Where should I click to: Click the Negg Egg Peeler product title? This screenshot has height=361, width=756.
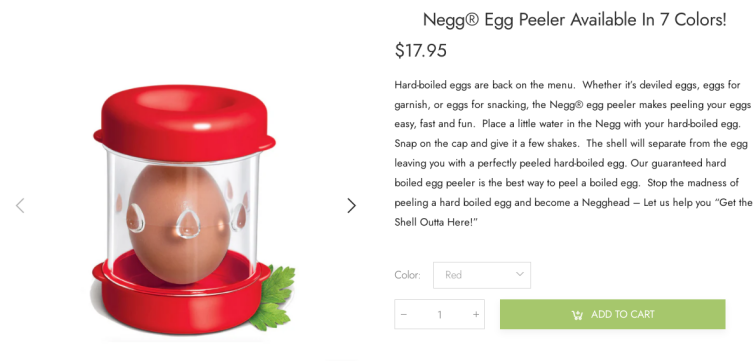[x=574, y=20]
